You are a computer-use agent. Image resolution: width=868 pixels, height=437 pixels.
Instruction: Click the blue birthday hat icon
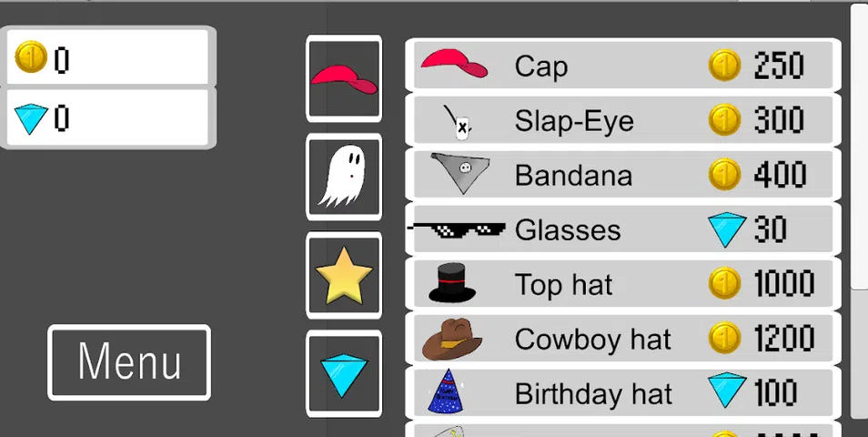pos(446,391)
